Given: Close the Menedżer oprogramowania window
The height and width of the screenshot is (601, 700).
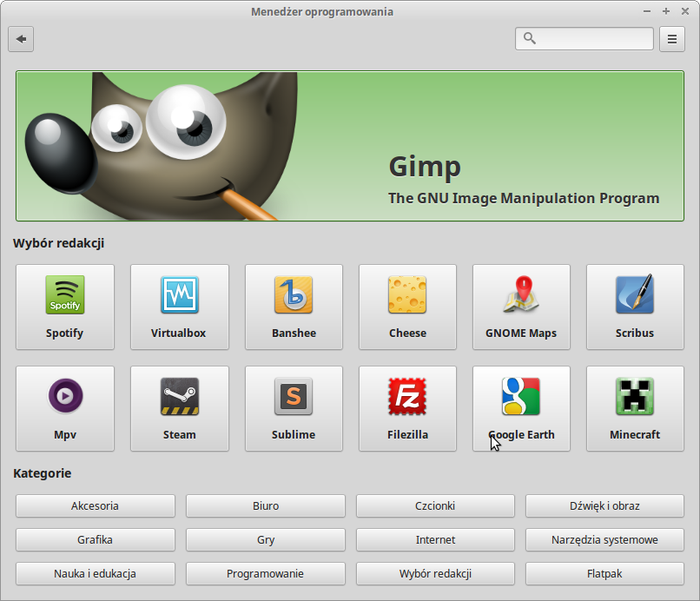Looking at the screenshot, I should pos(685,11).
